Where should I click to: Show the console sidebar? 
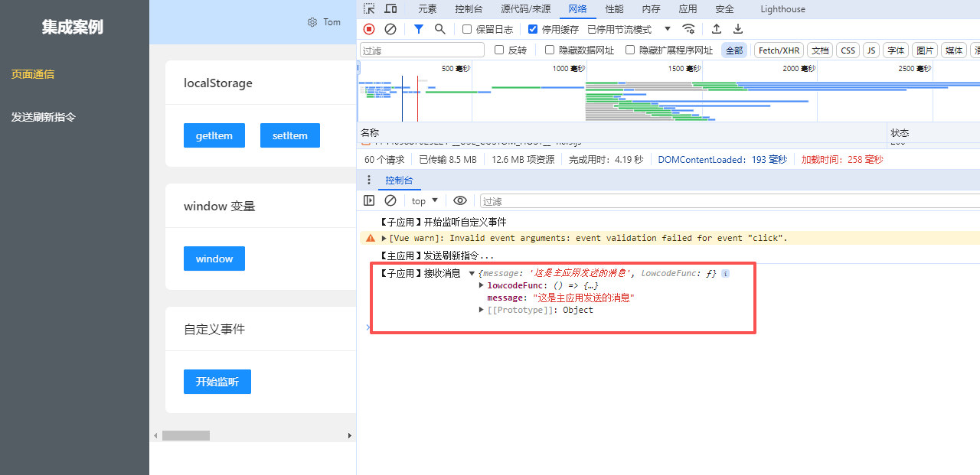pyautogui.click(x=369, y=200)
